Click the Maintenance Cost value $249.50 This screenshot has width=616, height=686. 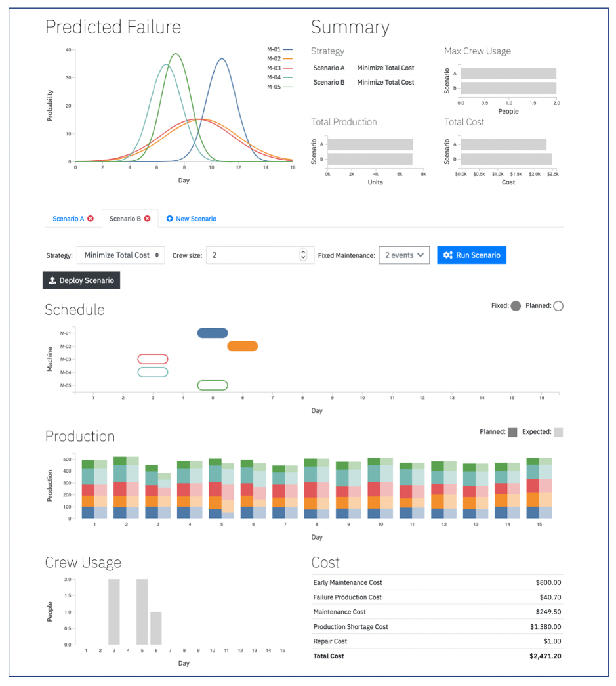pos(548,612)
